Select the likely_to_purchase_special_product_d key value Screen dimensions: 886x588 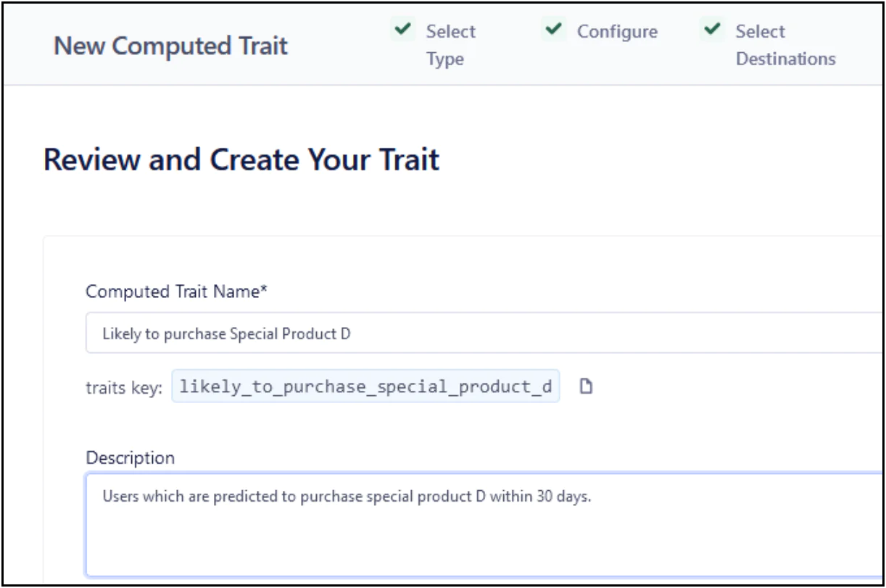coord(365,387)
